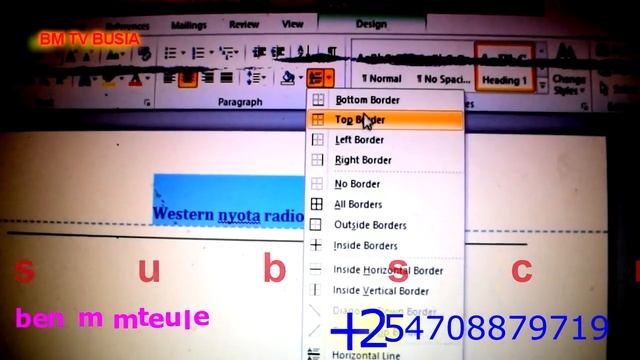Choose Top Border from the menu
The width and height of the screenshot is (640, 360).
(x=385, y=120)
